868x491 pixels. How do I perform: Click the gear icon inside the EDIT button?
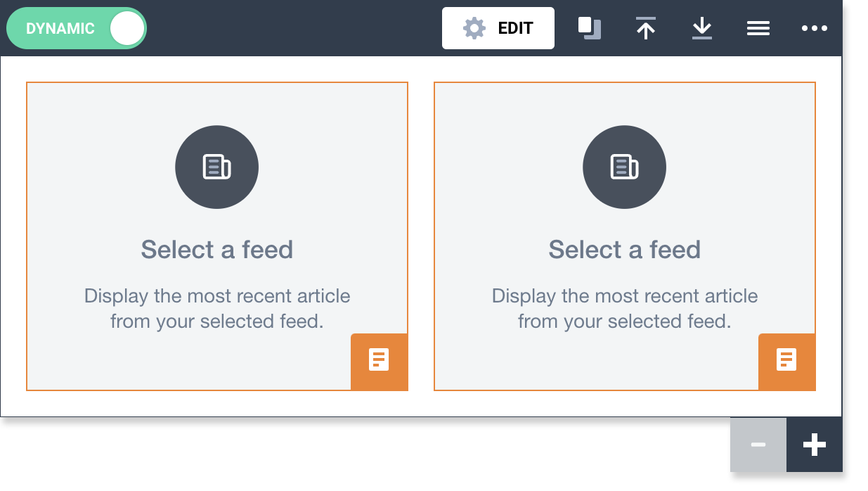click(474, 28)
